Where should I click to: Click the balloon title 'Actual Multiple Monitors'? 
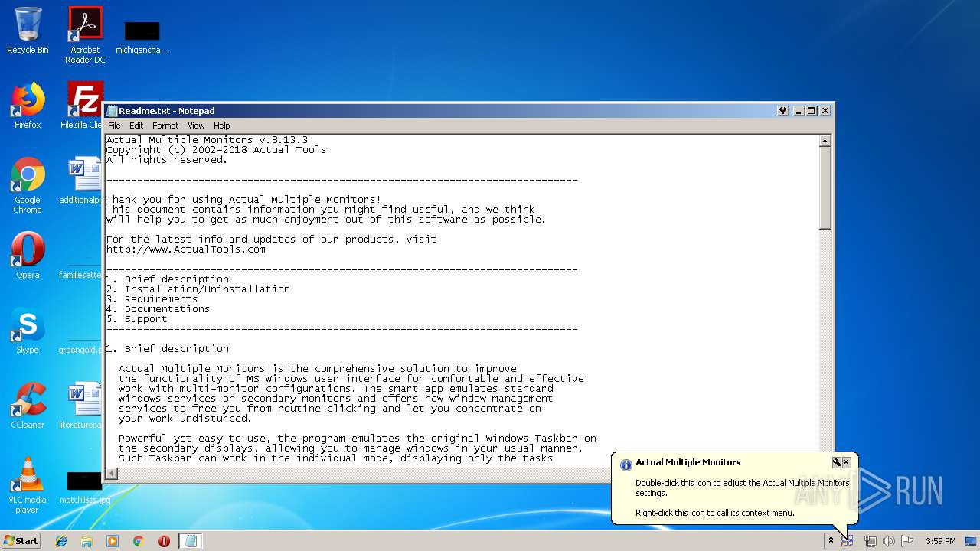(x=688, y=462)
